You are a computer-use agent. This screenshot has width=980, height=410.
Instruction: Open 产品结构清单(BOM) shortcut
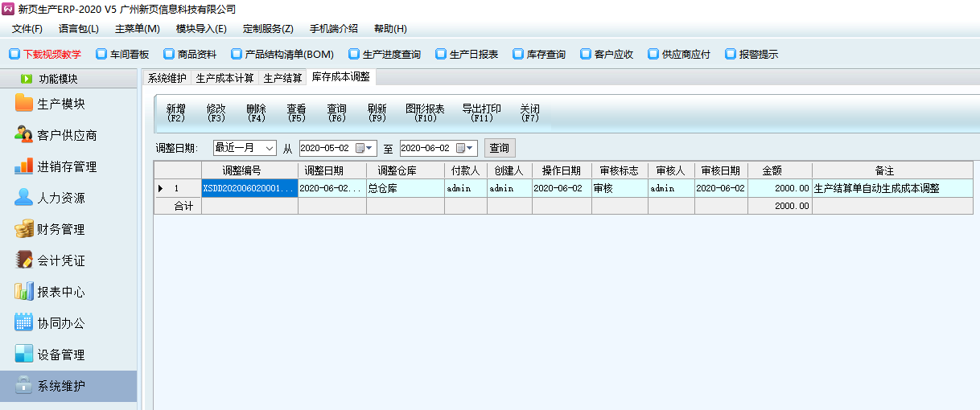282,55
